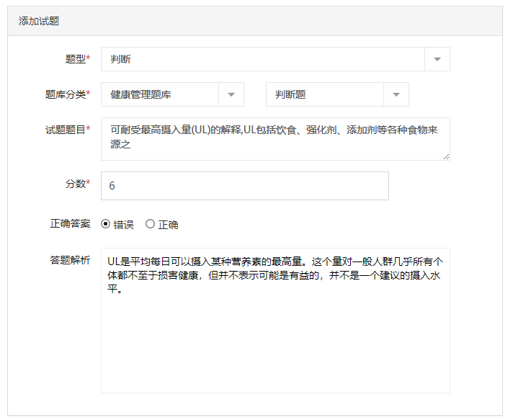Click the 试题题目 field label
This screenshot has height=420, width=508.
(68, 130)
